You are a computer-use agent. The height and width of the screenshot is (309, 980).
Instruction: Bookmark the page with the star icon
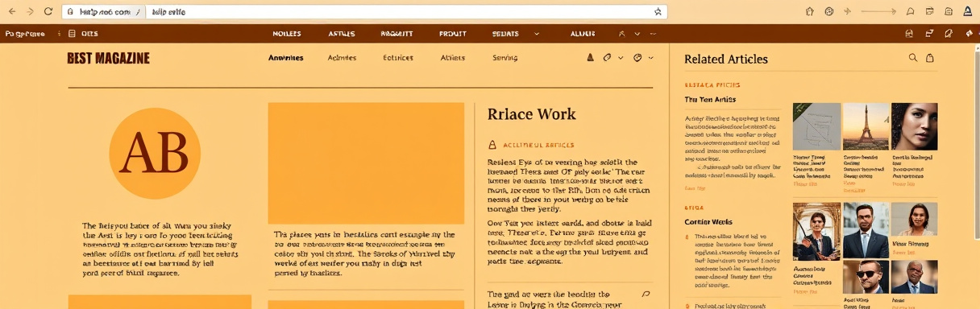tap(658, 12)
